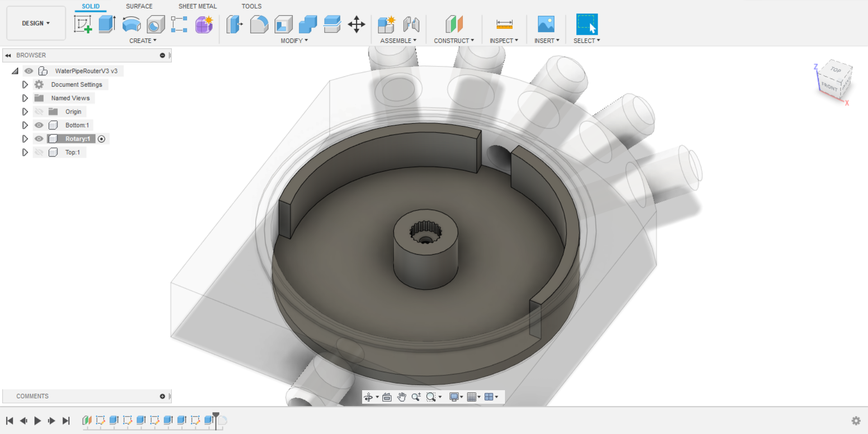Screen dimensions: 868x434
Task: Open the Measure tool under Inspect
Action: click(x=504, y=24)
